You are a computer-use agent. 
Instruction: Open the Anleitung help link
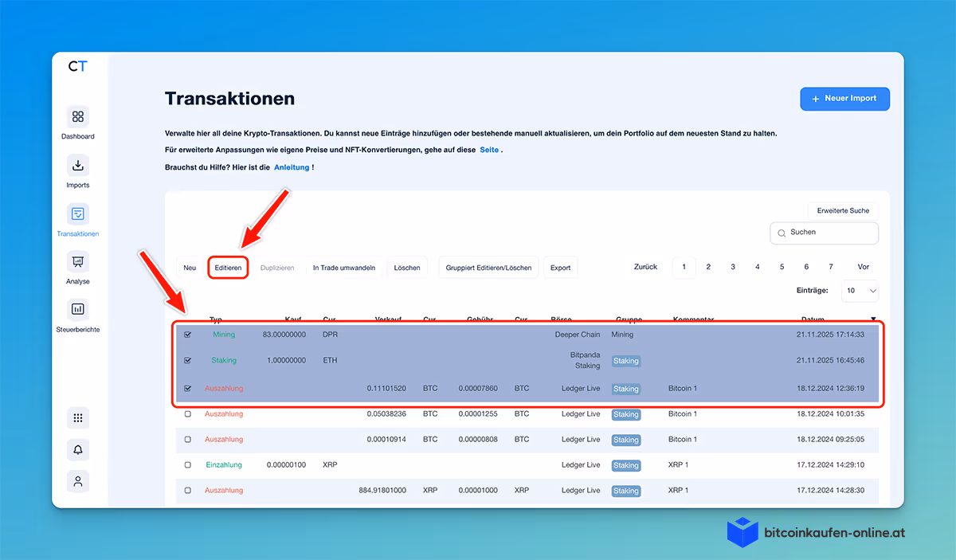[292, 167]
